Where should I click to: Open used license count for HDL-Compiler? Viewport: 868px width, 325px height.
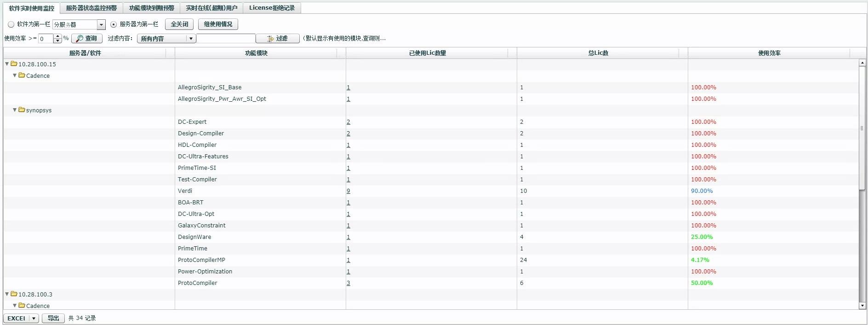[348, 145]
